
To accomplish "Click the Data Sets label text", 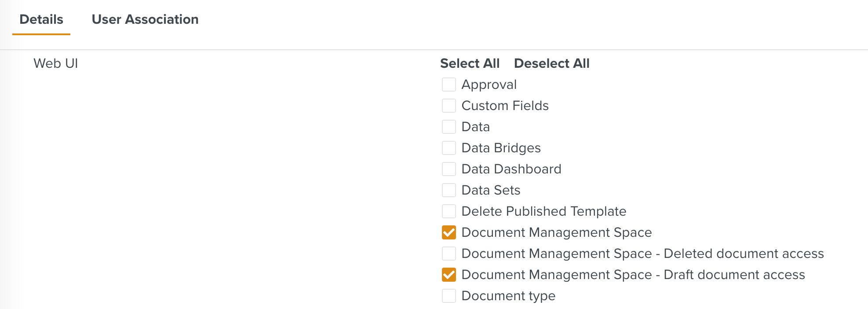I will pyautogui.click(x=490, y=190).
